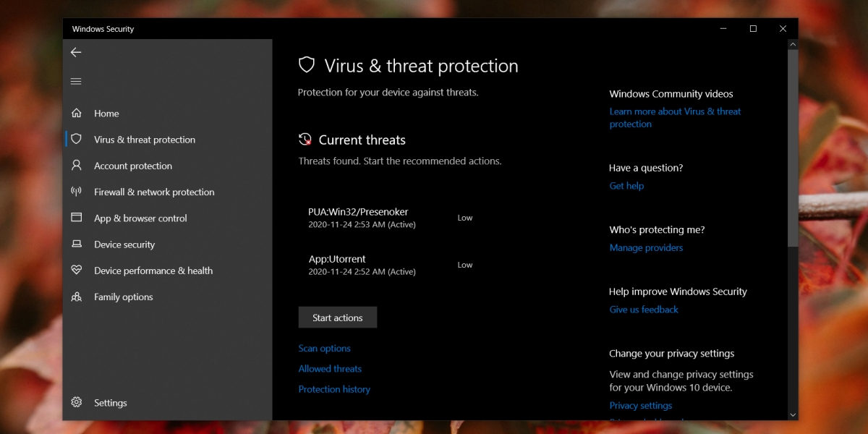Go back using the back arrow
This screenshot has width=868, height=434.
76,52
